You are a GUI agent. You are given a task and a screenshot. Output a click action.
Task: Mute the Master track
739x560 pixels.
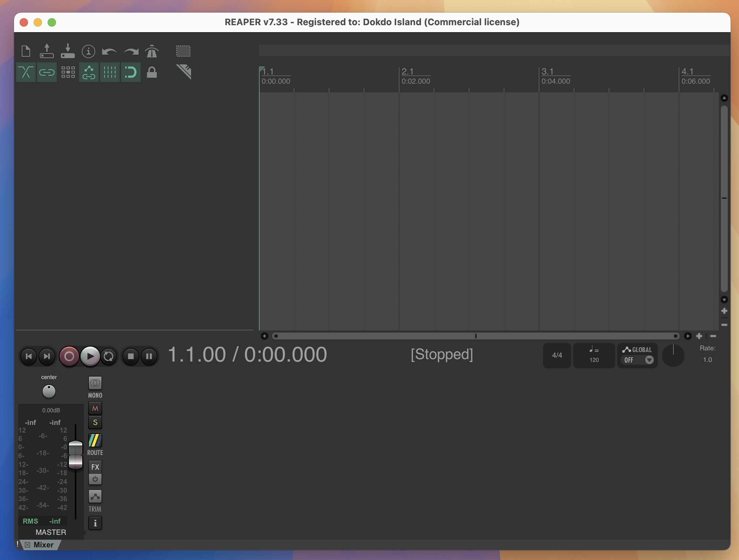click(95, 408)
